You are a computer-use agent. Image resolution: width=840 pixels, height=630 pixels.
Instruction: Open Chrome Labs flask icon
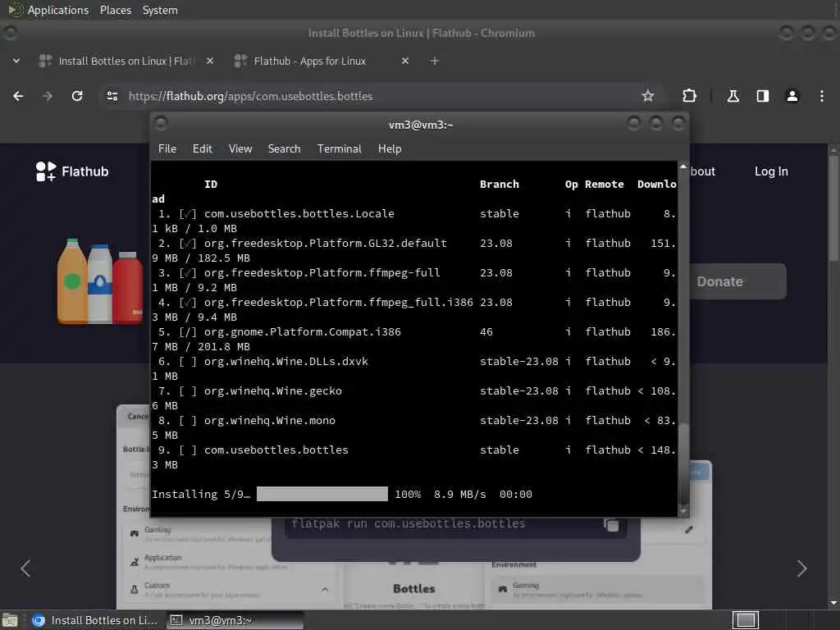[x=733, y=96]
